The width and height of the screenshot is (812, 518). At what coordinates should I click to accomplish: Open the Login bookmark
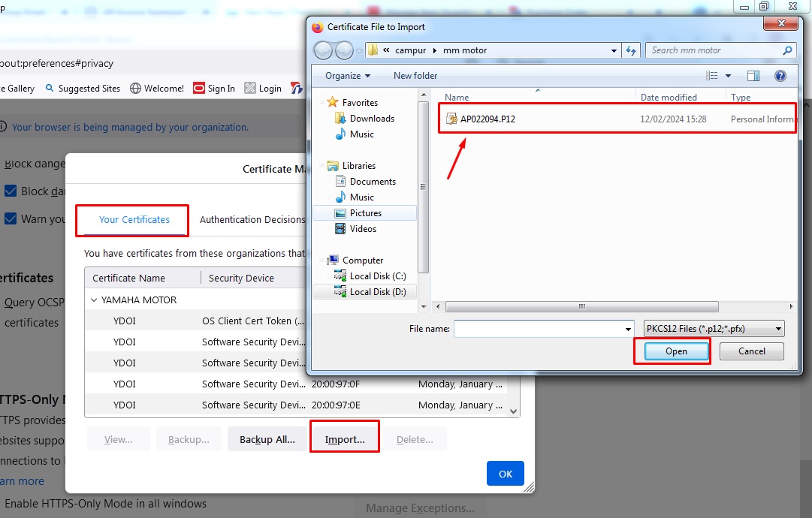coord(263,88)
